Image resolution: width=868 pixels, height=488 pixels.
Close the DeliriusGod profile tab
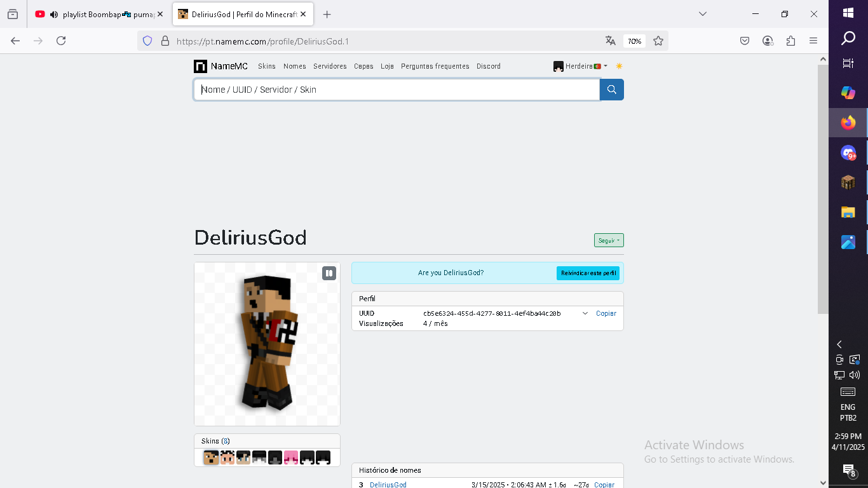303,14
